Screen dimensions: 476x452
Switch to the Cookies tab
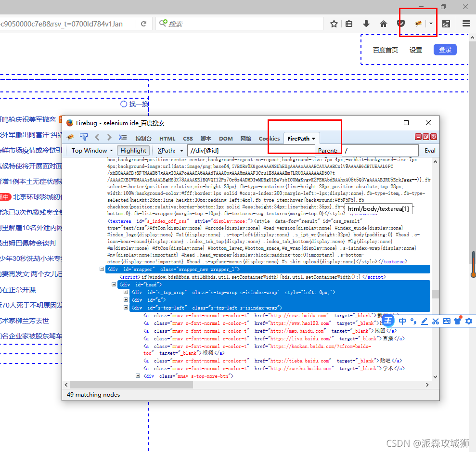(x=269, y=139)
